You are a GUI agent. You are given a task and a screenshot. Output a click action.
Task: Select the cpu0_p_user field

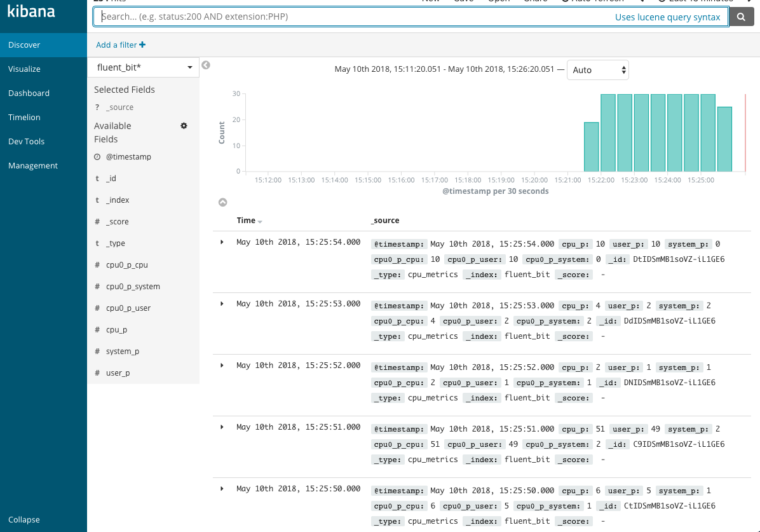pos(128,308)
